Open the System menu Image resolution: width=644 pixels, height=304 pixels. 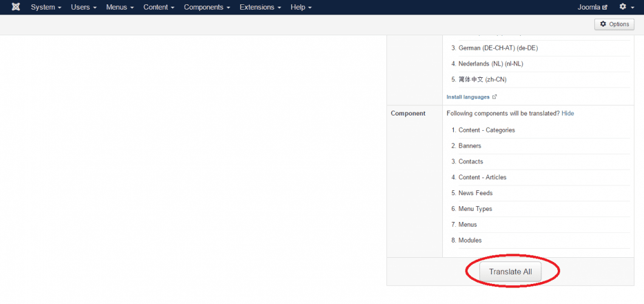point(46,7)
